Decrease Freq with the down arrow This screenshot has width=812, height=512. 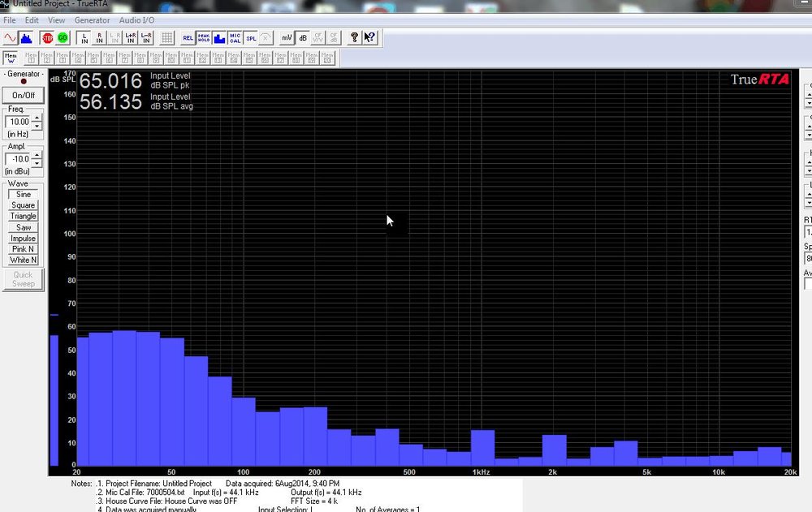click(37, 126)
